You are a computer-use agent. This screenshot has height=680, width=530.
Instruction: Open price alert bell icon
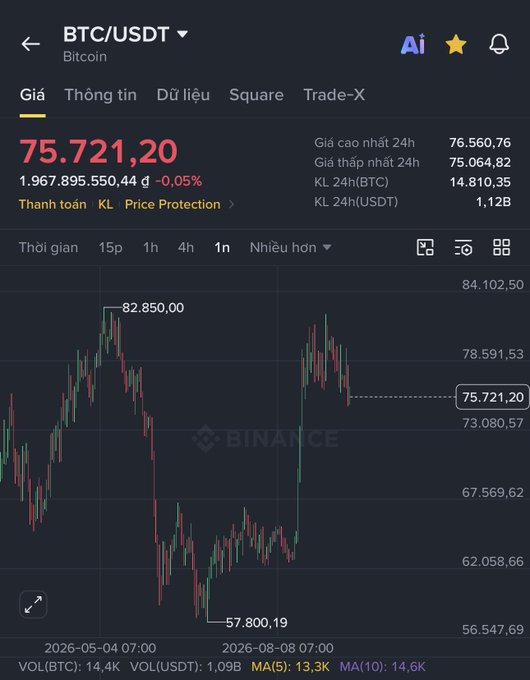[x=499, y=44]
